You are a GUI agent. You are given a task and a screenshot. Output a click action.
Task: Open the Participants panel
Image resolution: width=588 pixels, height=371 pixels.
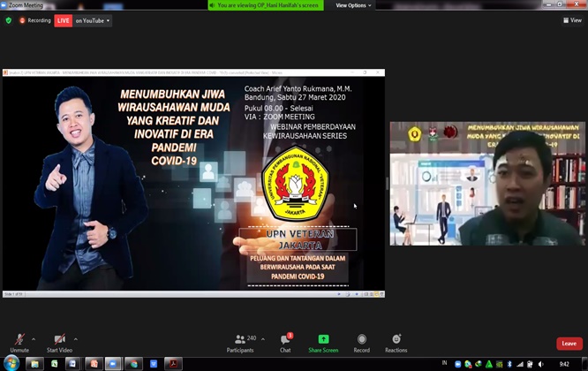[239, 342]
